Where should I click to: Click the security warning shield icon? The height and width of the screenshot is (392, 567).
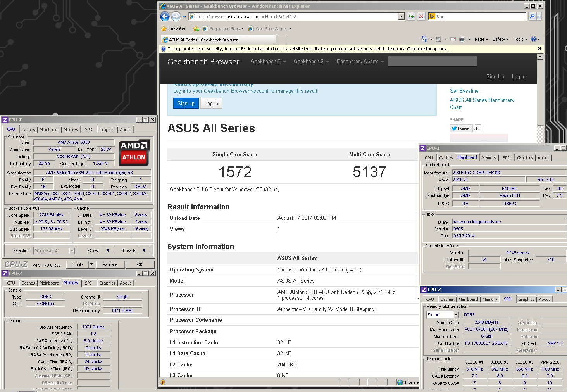pos(164,49)
